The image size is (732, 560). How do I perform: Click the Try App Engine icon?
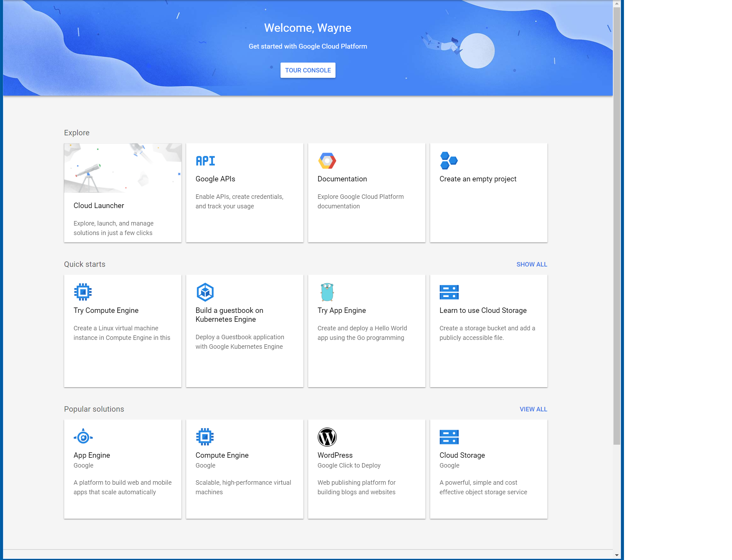(327, 292)
